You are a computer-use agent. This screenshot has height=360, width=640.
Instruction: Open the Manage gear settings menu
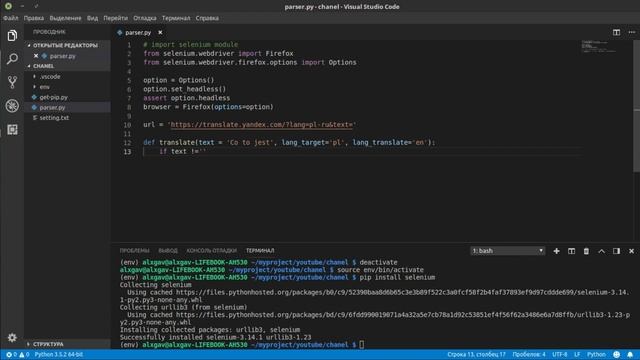[12, 338]
